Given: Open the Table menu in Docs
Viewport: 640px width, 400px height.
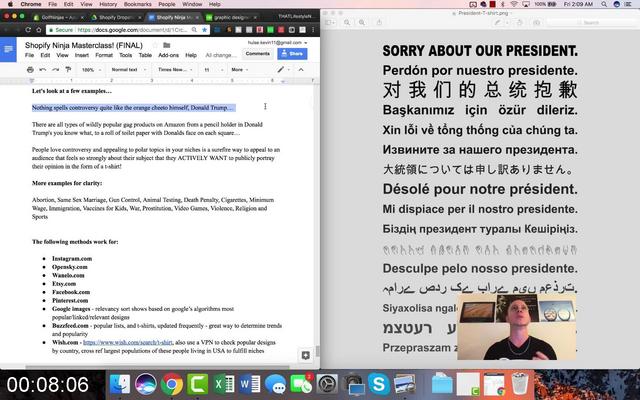Looking at the screenshot, I should point(145,55).
